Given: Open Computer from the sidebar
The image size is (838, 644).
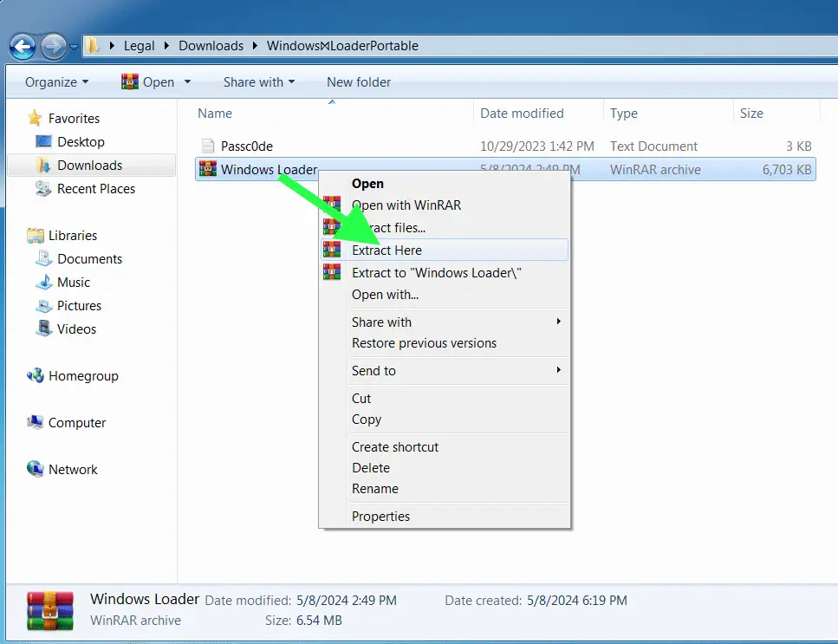Looking at the screenshot, I should click(76, 422).
